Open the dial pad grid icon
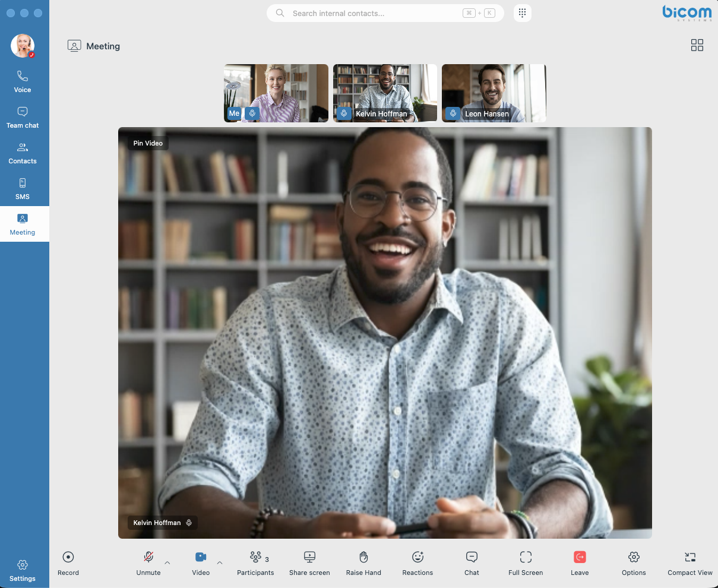The width and height of the screenshot is (718, 588). click(522, 13)
